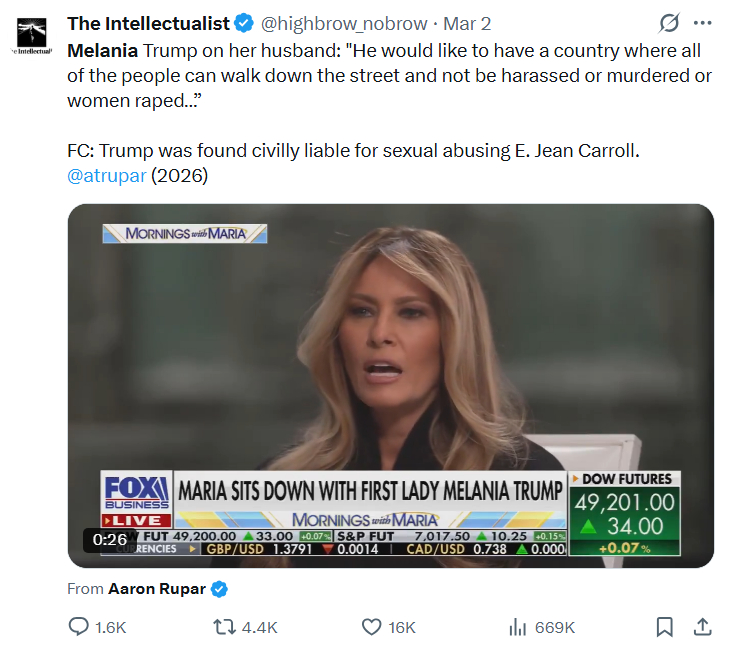Click the 0:26 video duration badge
This screenshot has height=648, width=735.
click(110, 539)
